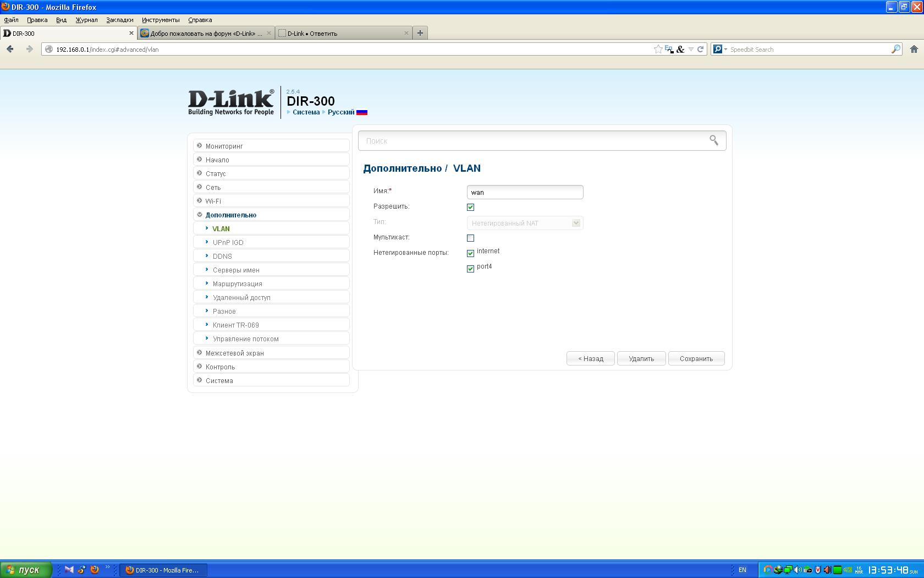The image size is (924, 578).
Task: Reload the page with the refresh icon
Action: coord(700,49)
